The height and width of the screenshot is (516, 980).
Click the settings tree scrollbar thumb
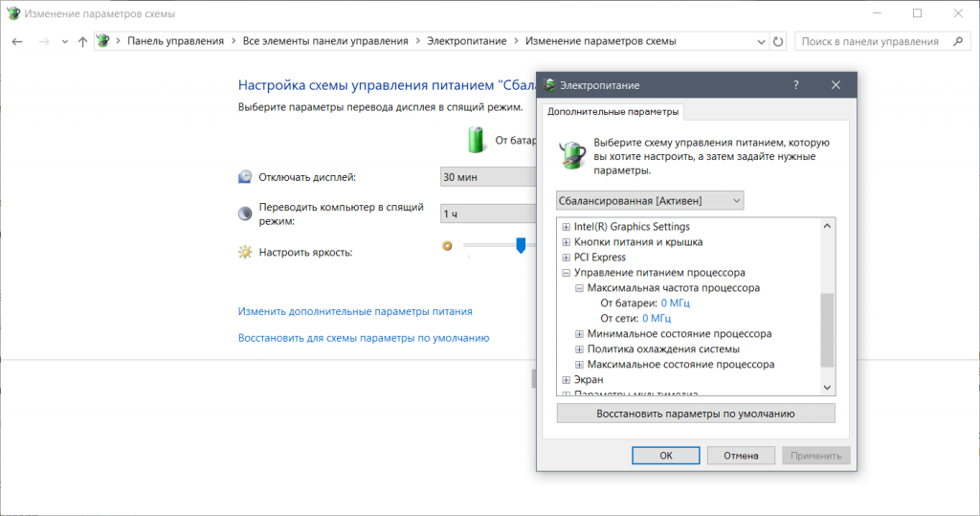point(827,330)
